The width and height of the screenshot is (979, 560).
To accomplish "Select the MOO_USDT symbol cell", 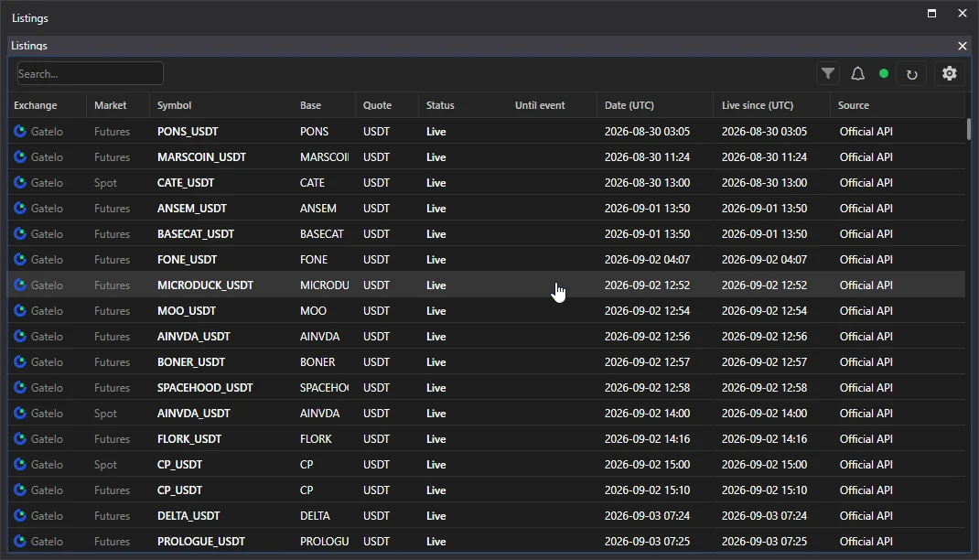I will pyautogui.click(x=186, y=310).
